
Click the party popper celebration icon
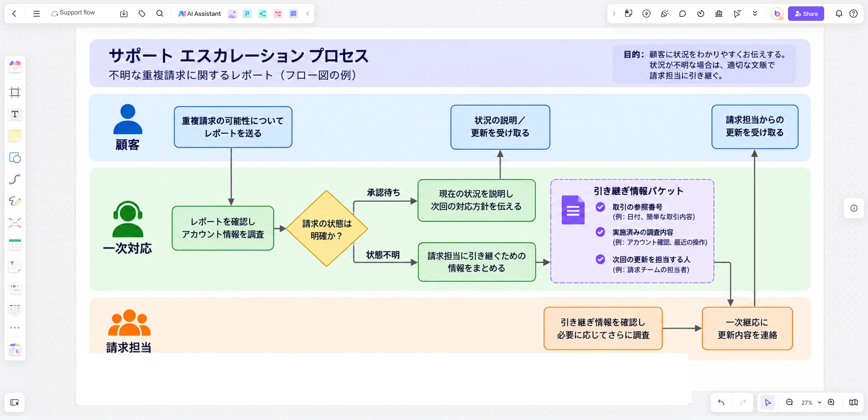[x=665, y=14]
